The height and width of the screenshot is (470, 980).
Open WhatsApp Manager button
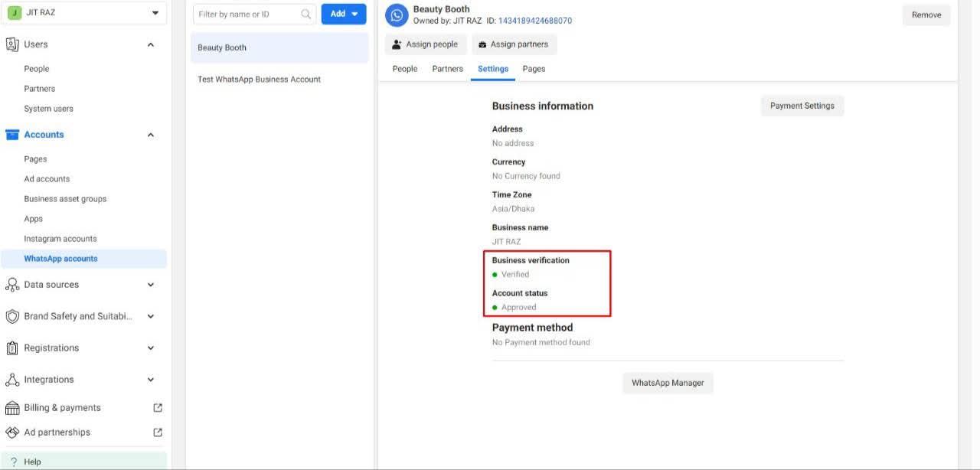(x=668, y=383)
